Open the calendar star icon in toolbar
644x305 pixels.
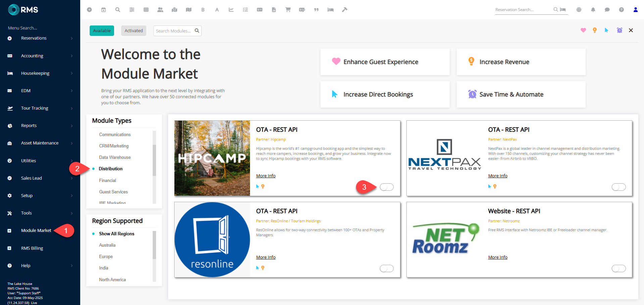(x=103, y=10)
